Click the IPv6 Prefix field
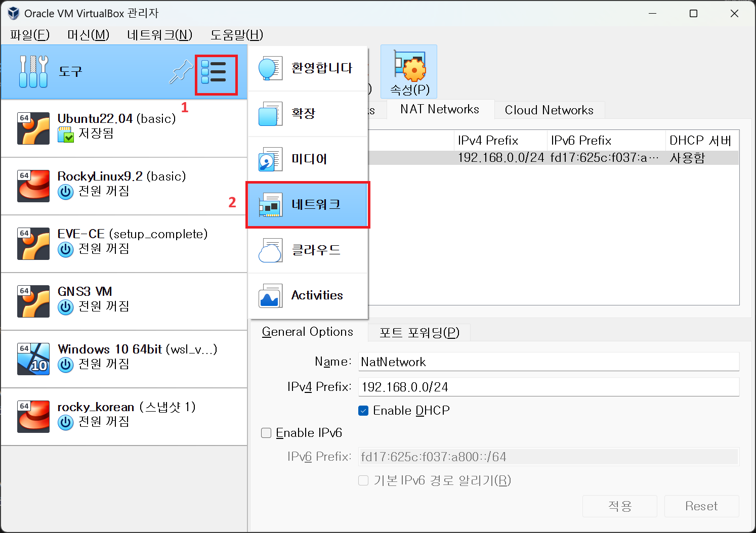This screenshot has height=533, width=756. 549,457
